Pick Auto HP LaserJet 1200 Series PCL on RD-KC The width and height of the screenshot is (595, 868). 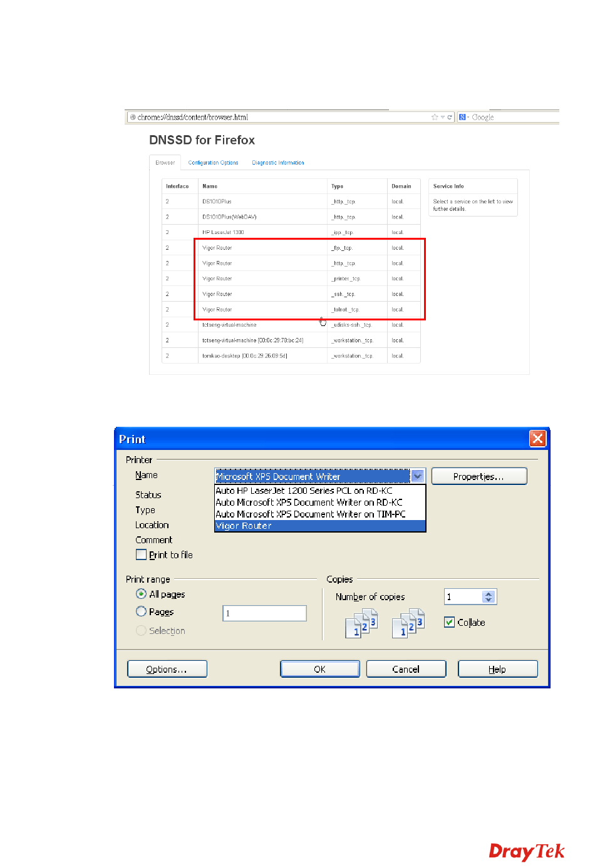pyautogui.click(x=320, y=491)
